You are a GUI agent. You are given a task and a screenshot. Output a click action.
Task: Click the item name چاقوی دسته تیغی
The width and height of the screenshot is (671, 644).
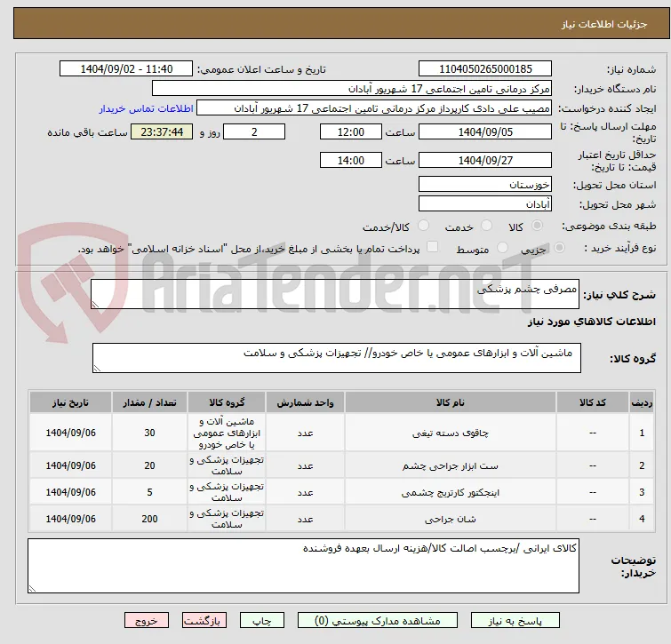tap(451, 433)
